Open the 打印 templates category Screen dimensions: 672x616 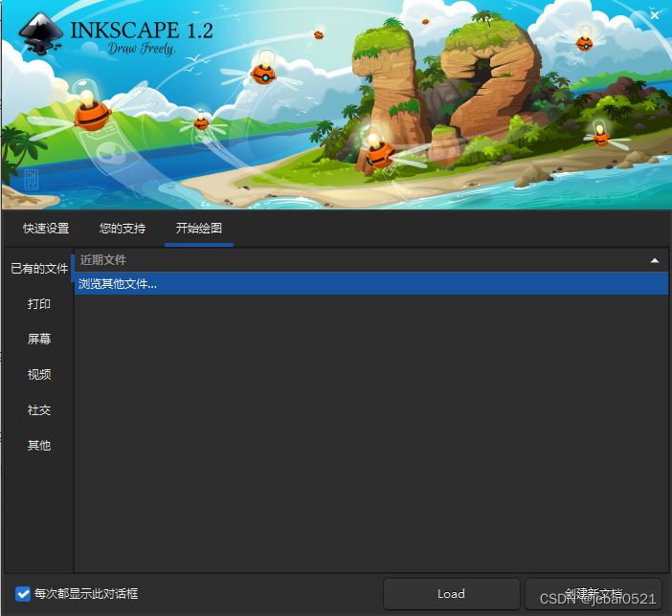[39, 304]
